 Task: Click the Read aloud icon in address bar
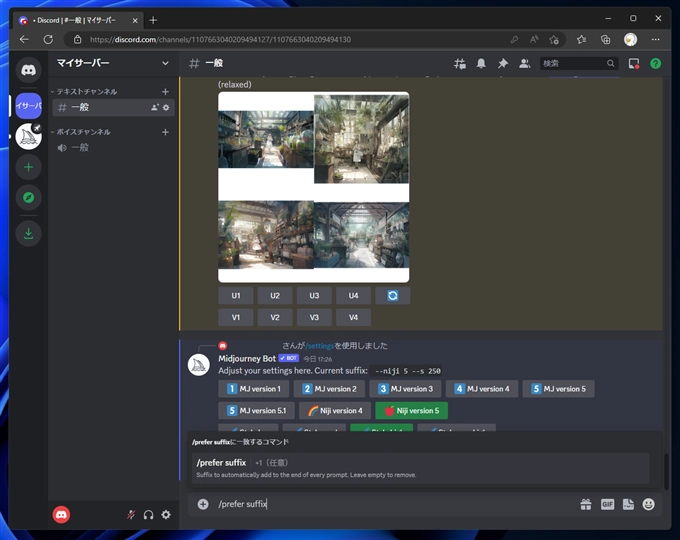click(x=534, y=39)
